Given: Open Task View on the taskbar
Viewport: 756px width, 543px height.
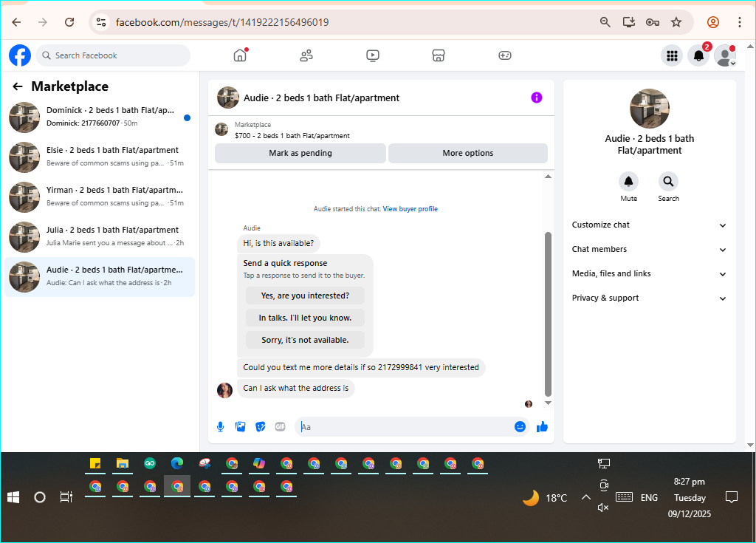Looking at the screenshot, I should coord(66,497).
